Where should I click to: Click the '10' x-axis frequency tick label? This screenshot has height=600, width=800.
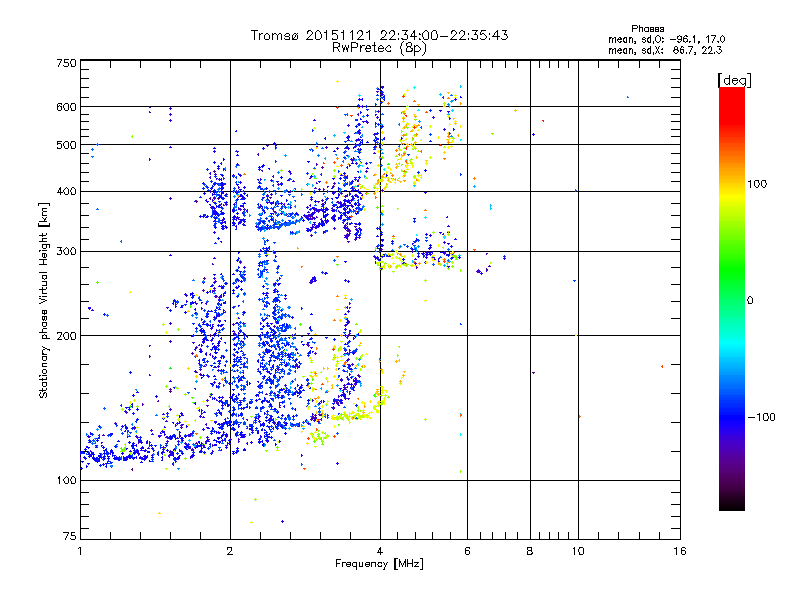point(578,551)
